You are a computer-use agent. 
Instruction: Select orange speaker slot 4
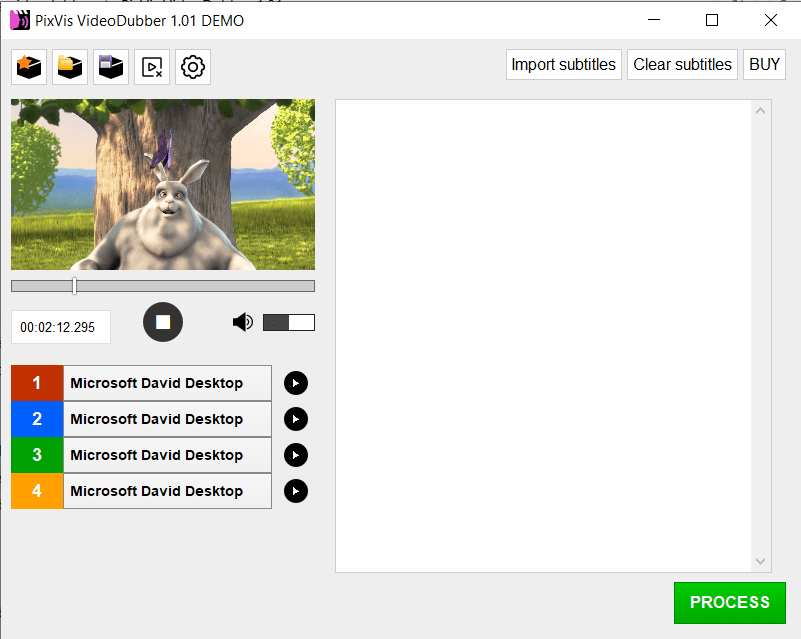(x=37, y=491)
